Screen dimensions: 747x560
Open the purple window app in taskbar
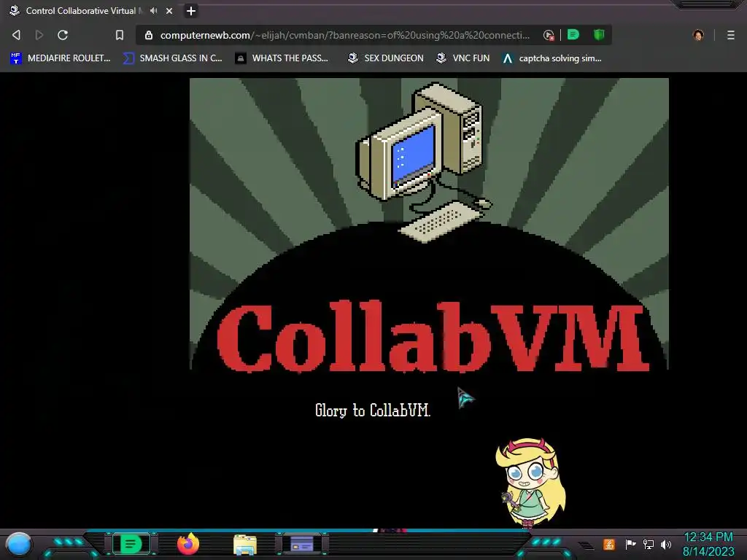[302, 544]
